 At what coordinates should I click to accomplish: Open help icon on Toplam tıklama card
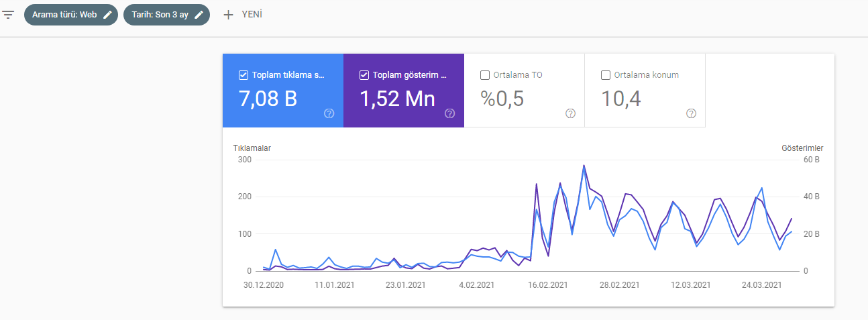[x=329, y=113]
